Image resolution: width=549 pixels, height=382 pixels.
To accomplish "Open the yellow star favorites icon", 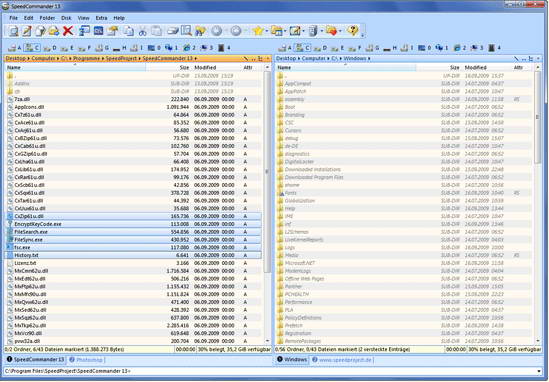I will coord(258,31).
